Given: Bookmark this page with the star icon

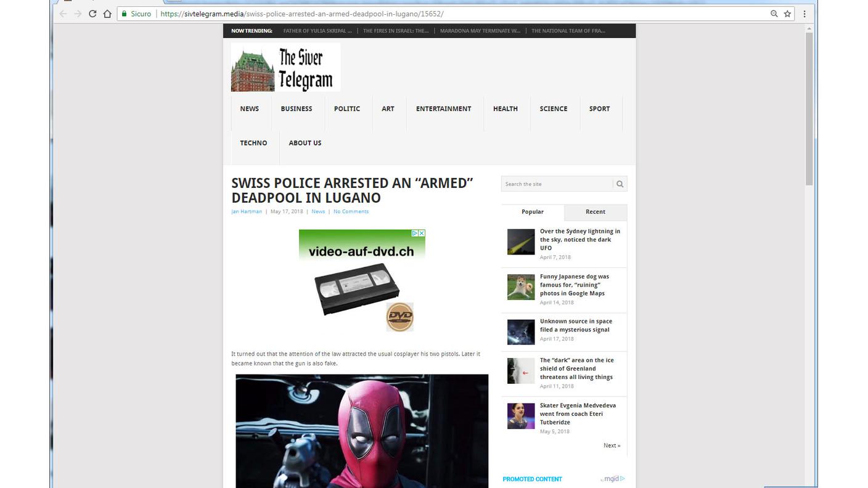Looking at the screenshot, I should (x=787, y=14).
